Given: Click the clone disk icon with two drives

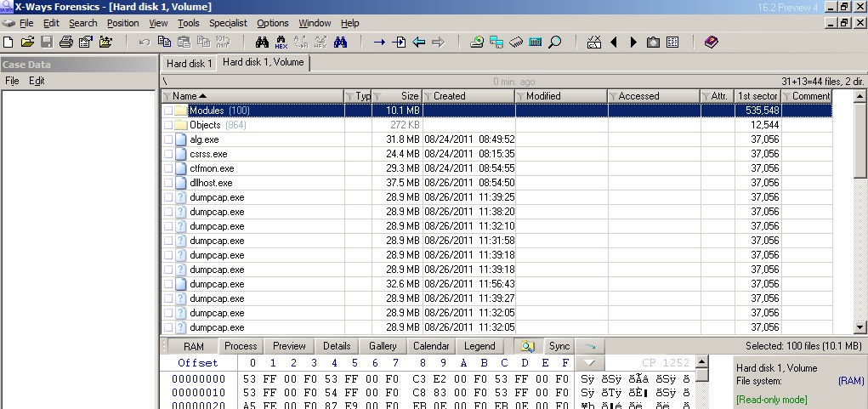Looking at the screenshot, I should [x=496, y=42].
